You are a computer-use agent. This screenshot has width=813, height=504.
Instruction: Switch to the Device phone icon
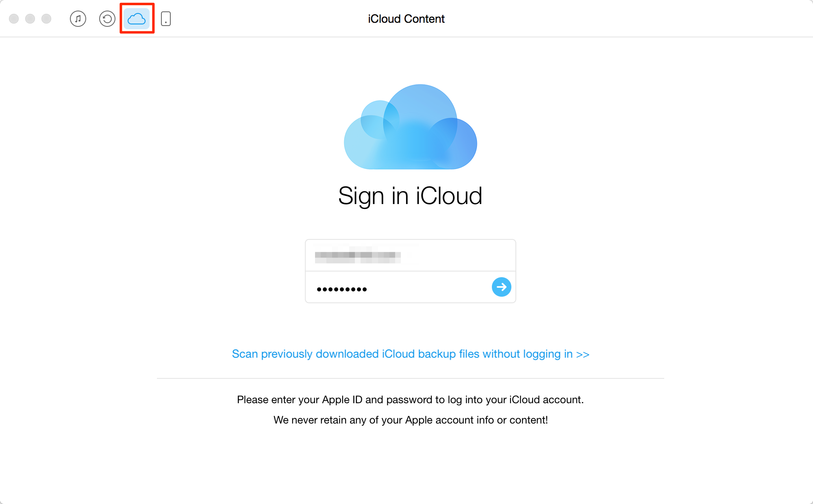pyautogui.click(x=166, y=19)
